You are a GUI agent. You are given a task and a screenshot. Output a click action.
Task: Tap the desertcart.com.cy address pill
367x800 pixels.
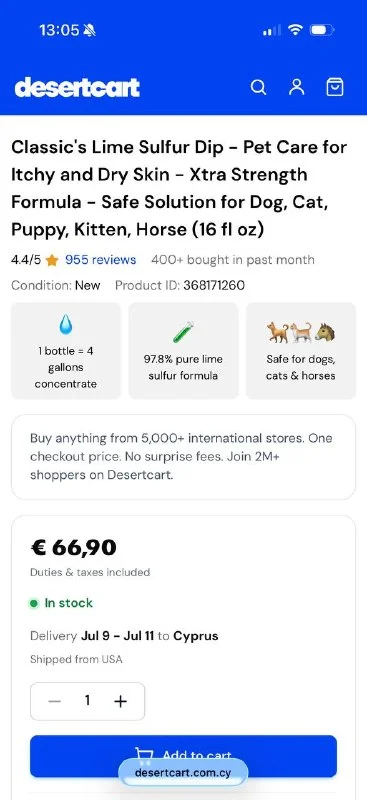point(183,772)
